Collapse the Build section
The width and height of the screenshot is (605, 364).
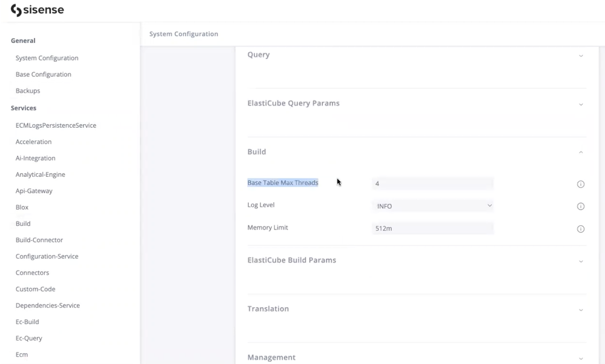581,152
